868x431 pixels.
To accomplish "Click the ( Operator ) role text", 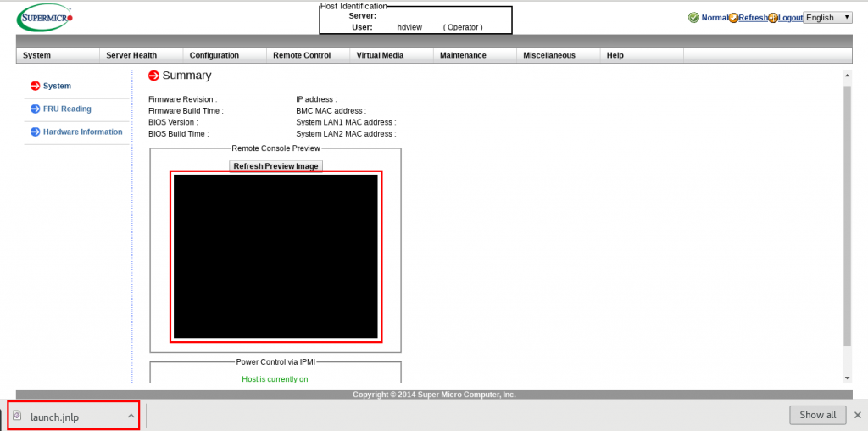I will pos(463,26).
